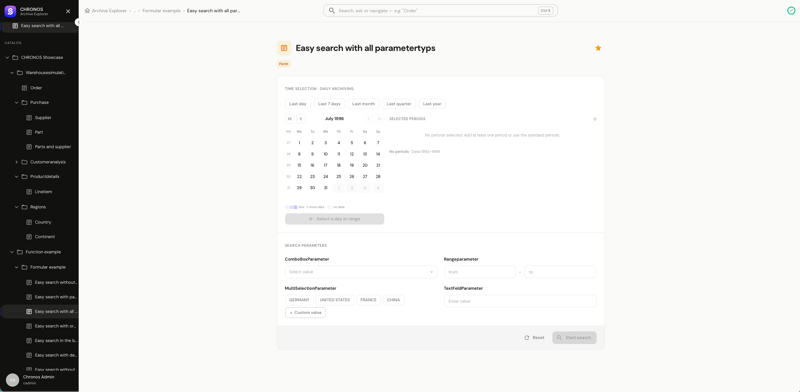Go to next month in calendar
This screenshot has width=800, height=392.
(368, 119)
